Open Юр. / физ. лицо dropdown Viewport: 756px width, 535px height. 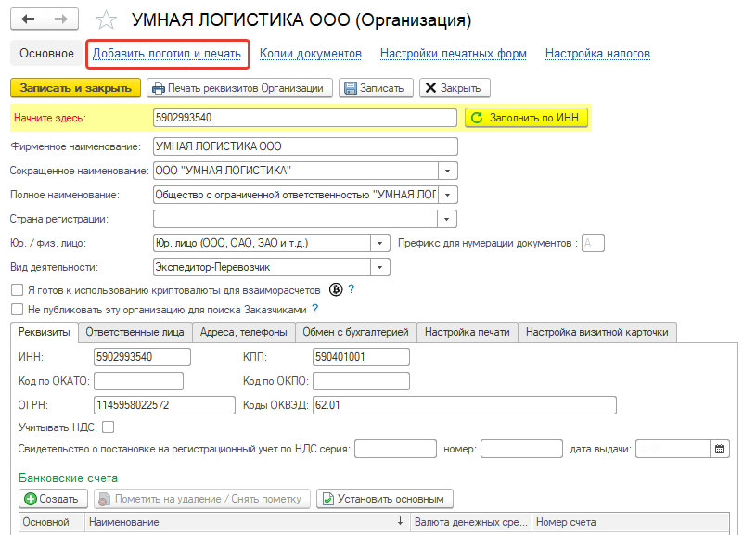(x=380, y=243)
